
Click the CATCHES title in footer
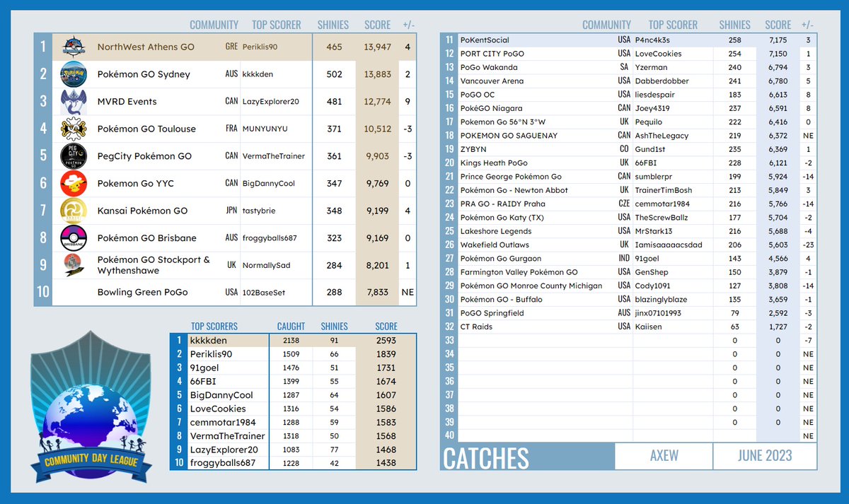click(x=486, y=458)
